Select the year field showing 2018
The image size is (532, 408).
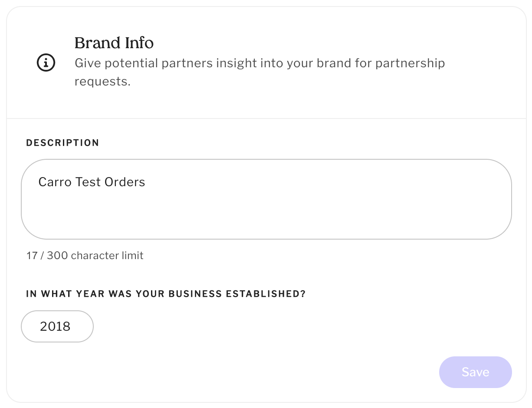click(x=57, y=326)
